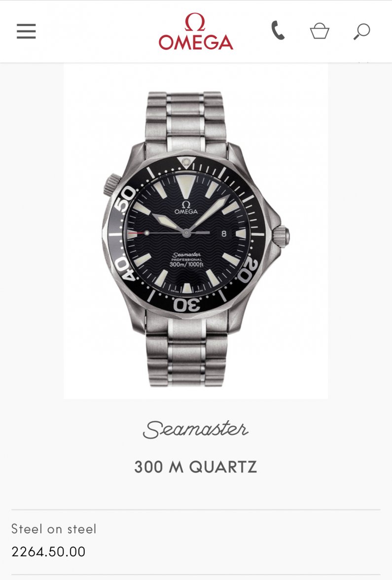Select the Seamaster script collection title

click(x=196, y=429)
